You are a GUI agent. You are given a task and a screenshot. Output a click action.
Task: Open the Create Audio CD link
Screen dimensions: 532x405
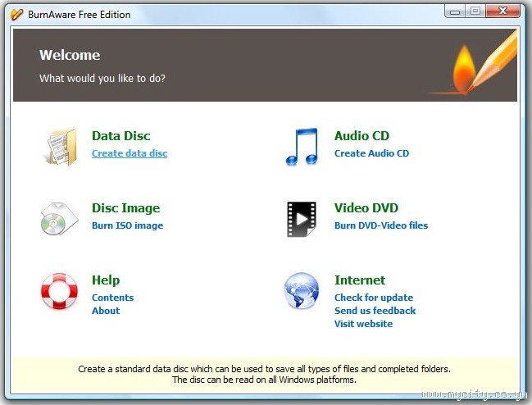click(371, 153)
